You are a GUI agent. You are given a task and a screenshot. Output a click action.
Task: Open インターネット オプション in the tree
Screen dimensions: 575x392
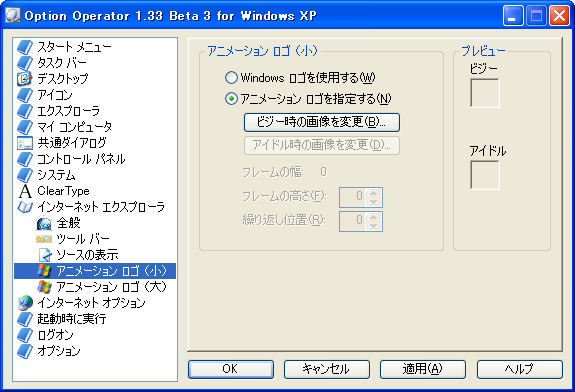(91, 303)
